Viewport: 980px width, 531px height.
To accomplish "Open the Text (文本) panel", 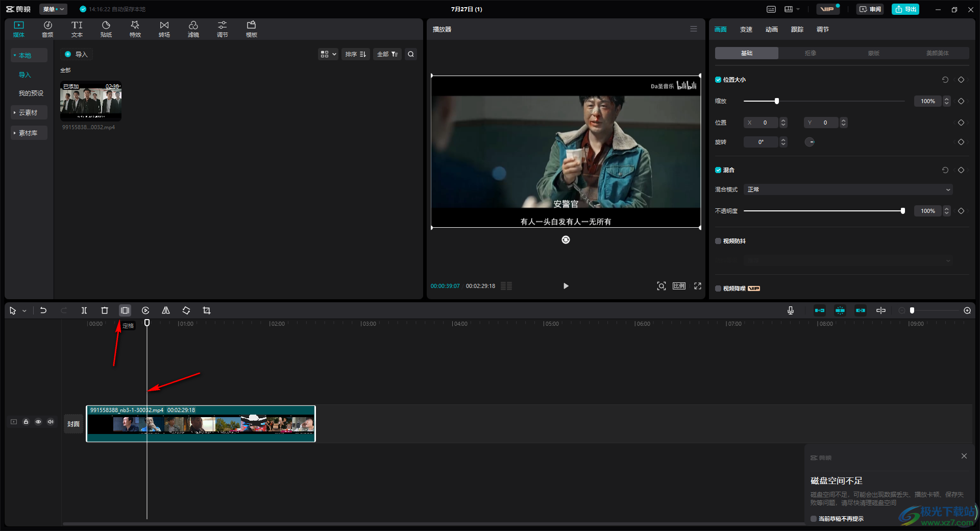I will [x=77, y=29].
